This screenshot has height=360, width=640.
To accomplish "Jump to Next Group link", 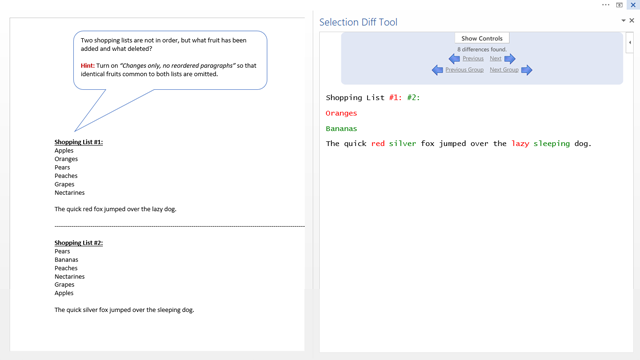I will 504,70.
